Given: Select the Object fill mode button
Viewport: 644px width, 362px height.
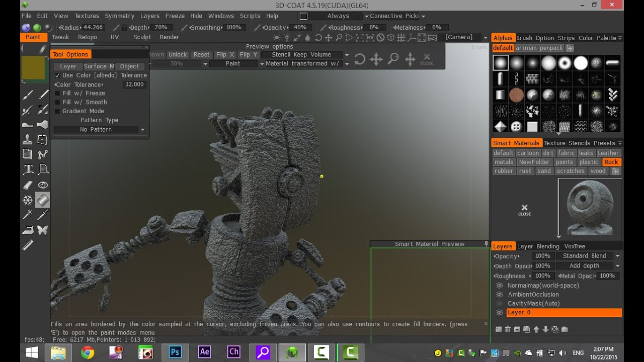Looking at the screenshot, I should (129, 66).
